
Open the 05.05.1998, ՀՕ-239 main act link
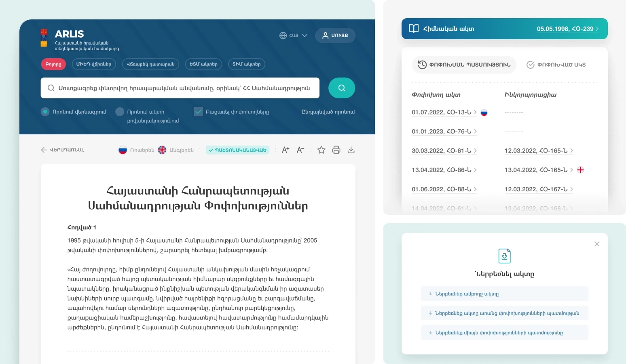[567, 29]
